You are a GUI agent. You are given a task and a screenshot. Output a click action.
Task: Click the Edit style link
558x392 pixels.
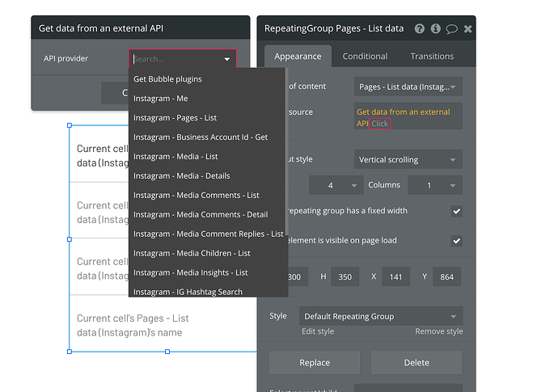[318, 331]
